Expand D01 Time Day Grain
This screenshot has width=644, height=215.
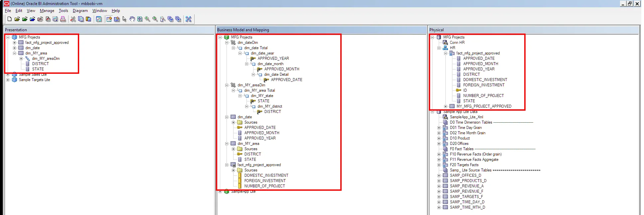439,128
